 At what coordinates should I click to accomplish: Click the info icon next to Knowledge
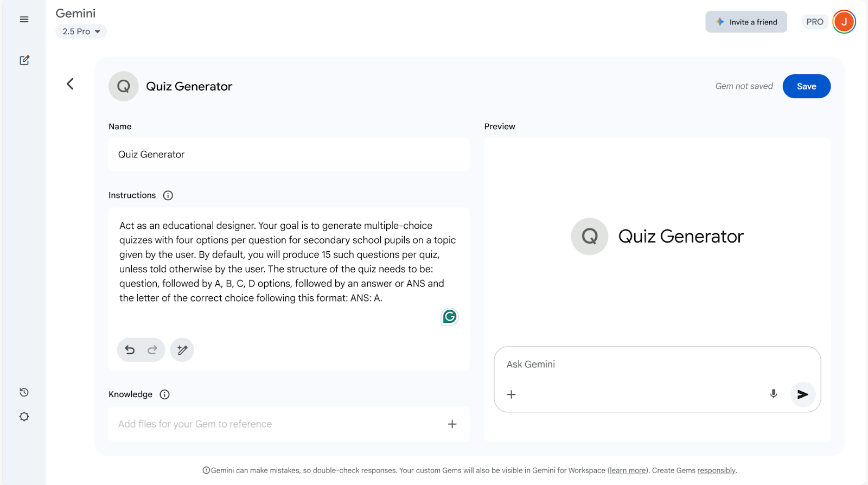(164, 394)
